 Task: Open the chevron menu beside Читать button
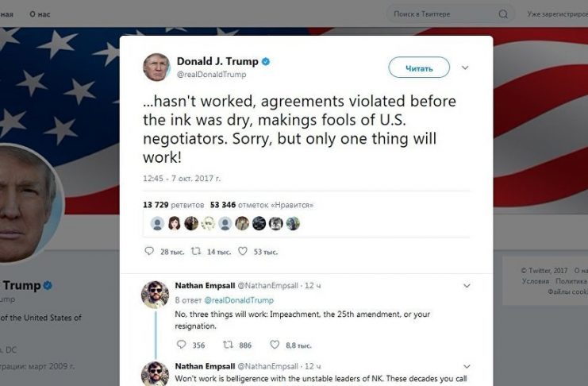pyautogui.click(x=465, y=68)
